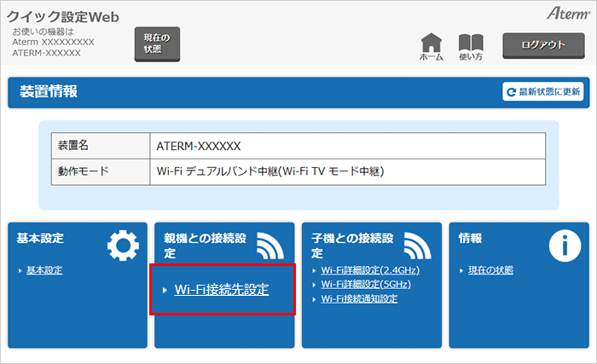
Task: Open Wi-Fi接続通知設定 link
Action: 359,298
